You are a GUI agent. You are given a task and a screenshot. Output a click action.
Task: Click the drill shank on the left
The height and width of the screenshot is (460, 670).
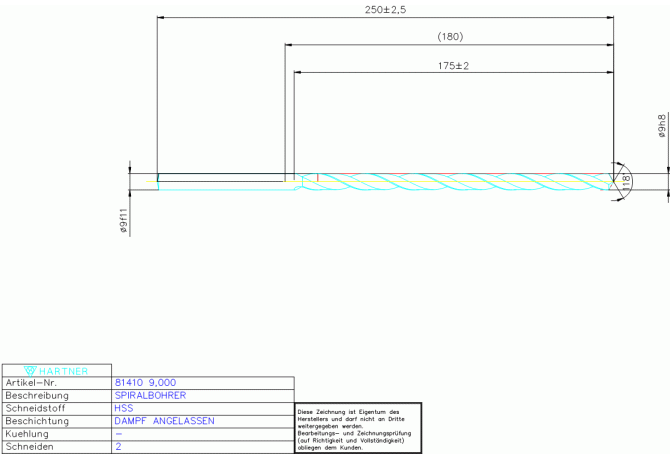pos(220,180)
